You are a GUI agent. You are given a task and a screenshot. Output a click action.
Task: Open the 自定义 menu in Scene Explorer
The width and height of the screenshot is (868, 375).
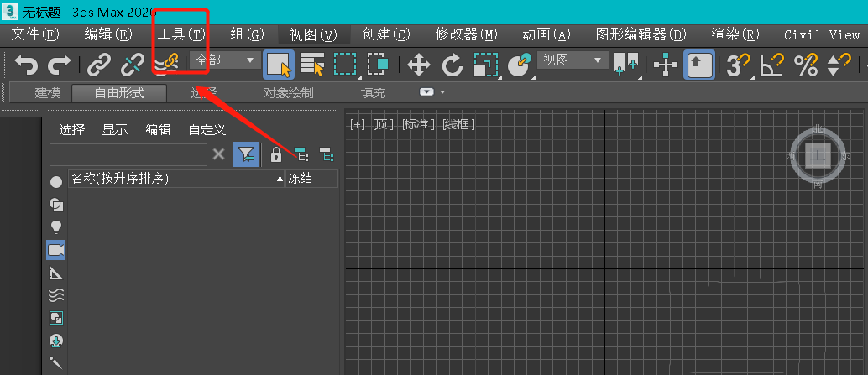pos(207,130)
